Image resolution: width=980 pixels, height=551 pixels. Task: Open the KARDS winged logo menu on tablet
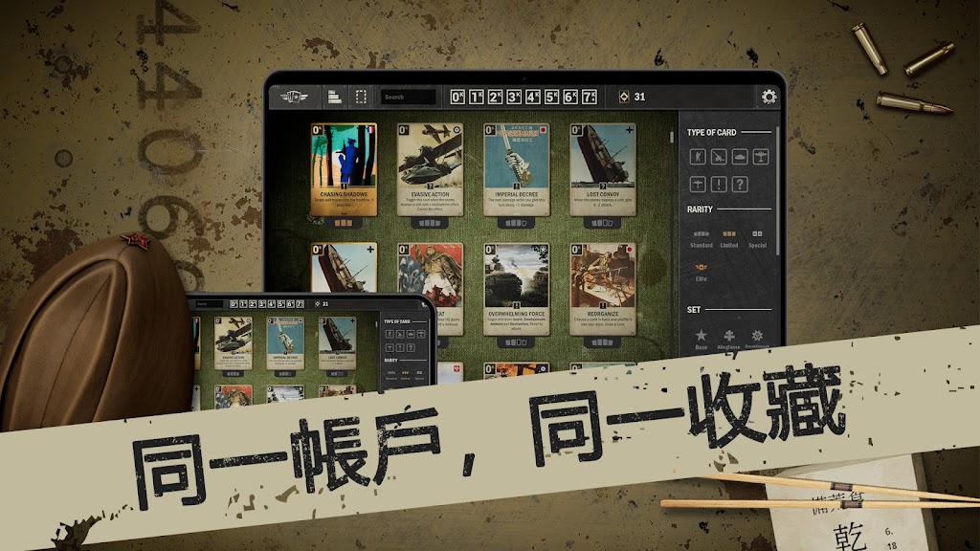(294, 97)
